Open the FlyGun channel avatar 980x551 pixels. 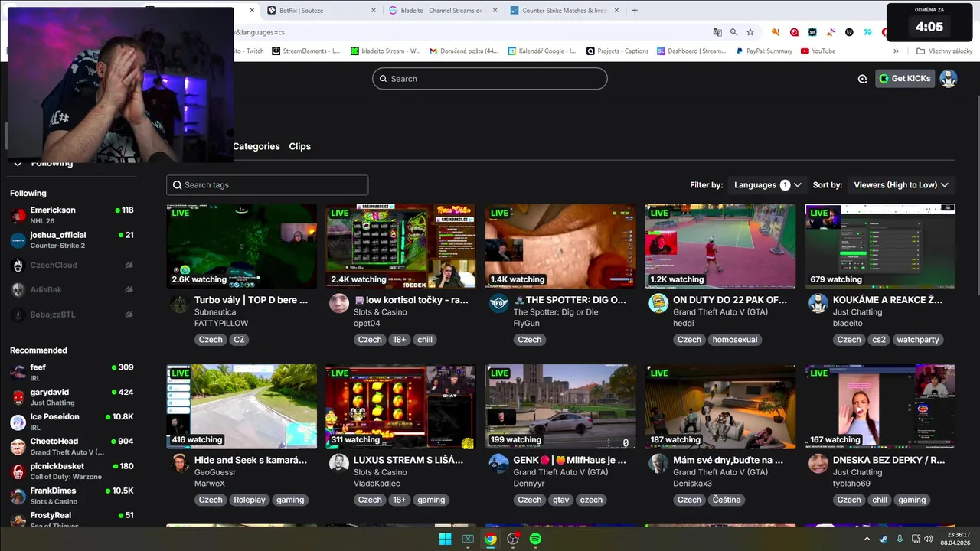[498, 304]
